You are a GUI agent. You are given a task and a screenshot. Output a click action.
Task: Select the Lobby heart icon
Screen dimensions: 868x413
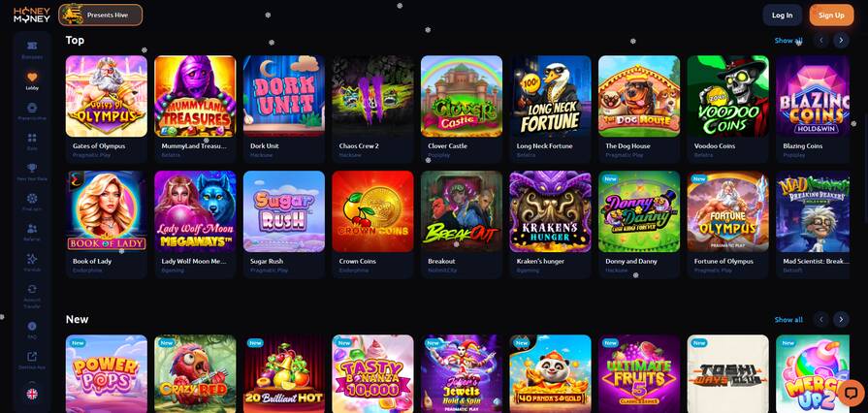[32, 77]
